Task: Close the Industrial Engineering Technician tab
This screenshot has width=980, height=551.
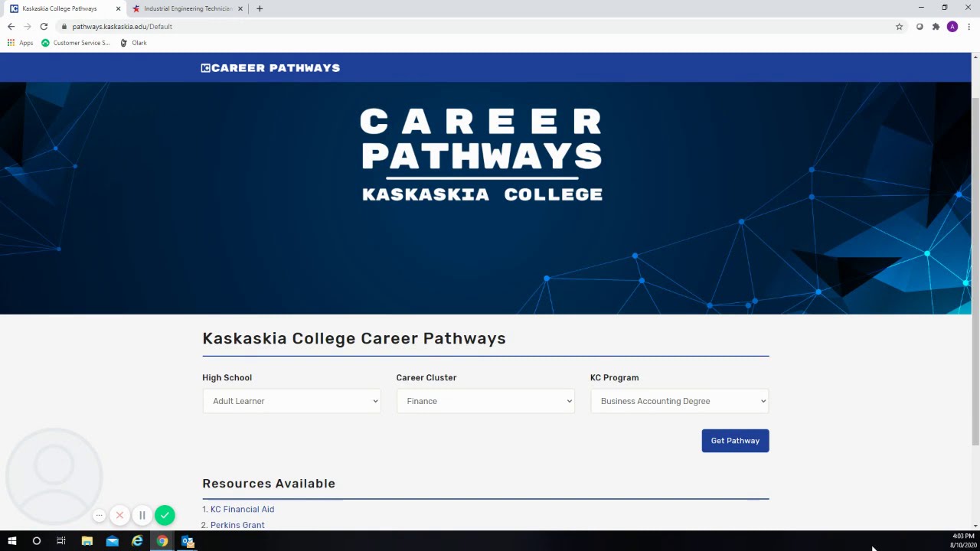Action: click(x=240, y=8)
